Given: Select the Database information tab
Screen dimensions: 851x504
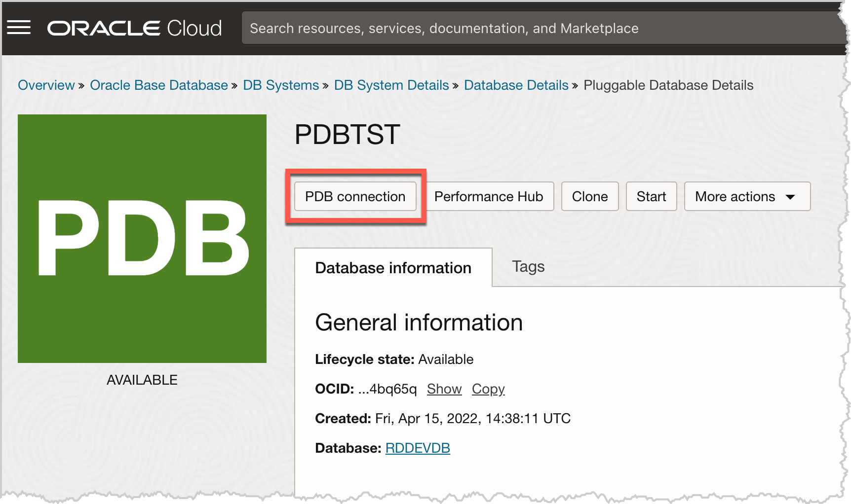Looking at the screenshot, I should click(x=393, y=267).
